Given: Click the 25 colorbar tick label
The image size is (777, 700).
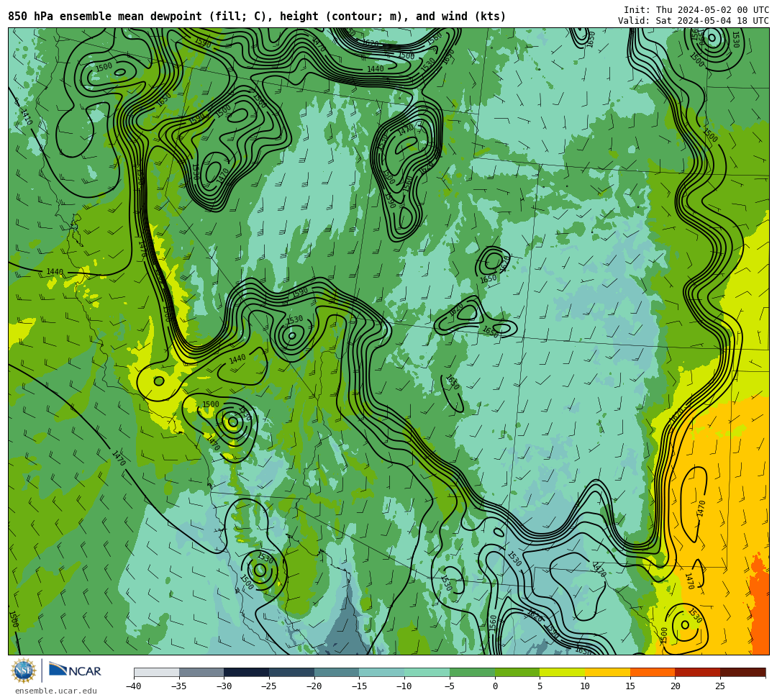Looking at the screenshot, I should [720, 686].
